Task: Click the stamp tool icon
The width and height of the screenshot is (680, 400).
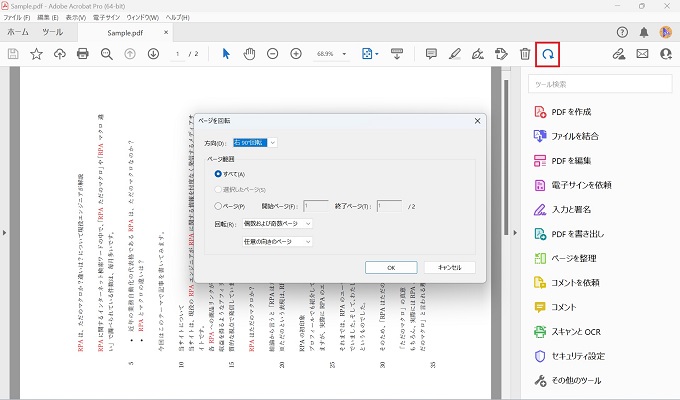Action: pyautogui.click(x=501, y=54)
